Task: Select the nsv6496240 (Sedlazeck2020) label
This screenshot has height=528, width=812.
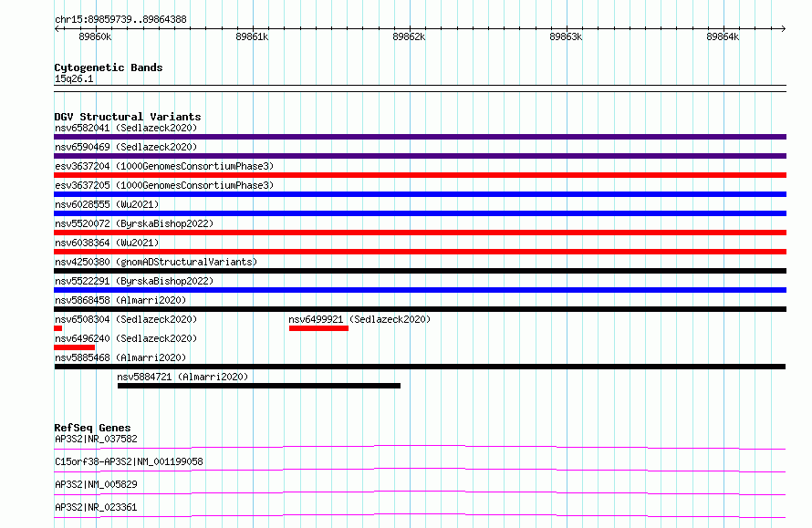Action: (x=126, y=338)
